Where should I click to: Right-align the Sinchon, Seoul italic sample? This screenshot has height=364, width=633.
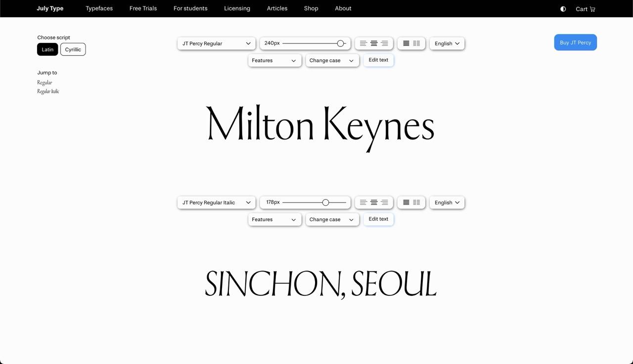click(x=384, y=202)
